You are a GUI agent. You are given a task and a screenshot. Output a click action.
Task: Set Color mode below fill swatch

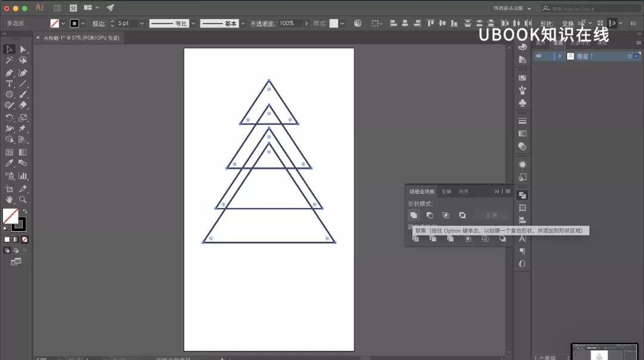[7, 240]
